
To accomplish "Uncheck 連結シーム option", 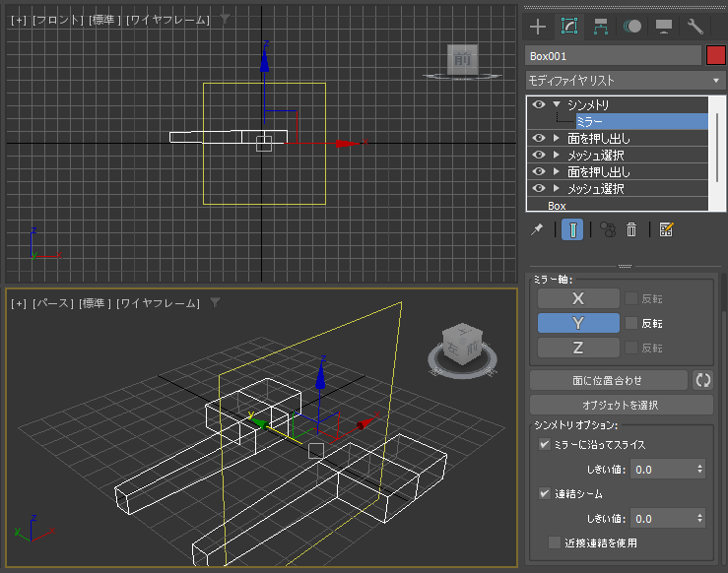I will pyautogui.click(x=544, y=493).
